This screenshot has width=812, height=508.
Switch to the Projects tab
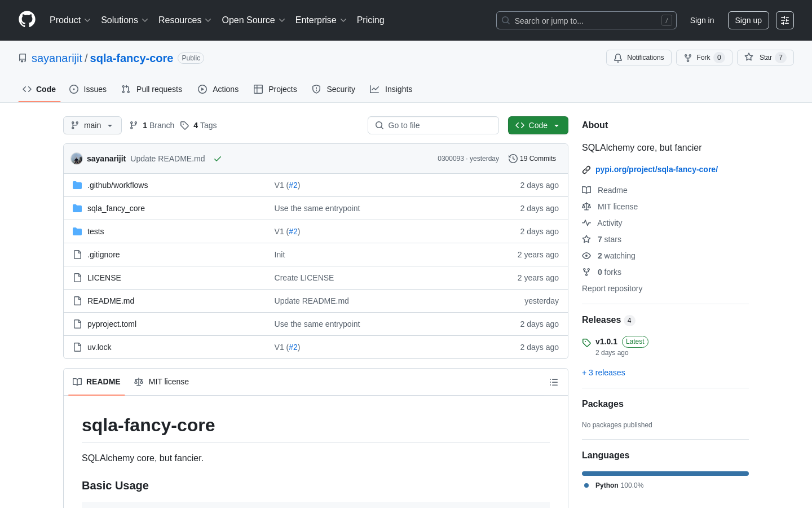[x=275, y=89]
